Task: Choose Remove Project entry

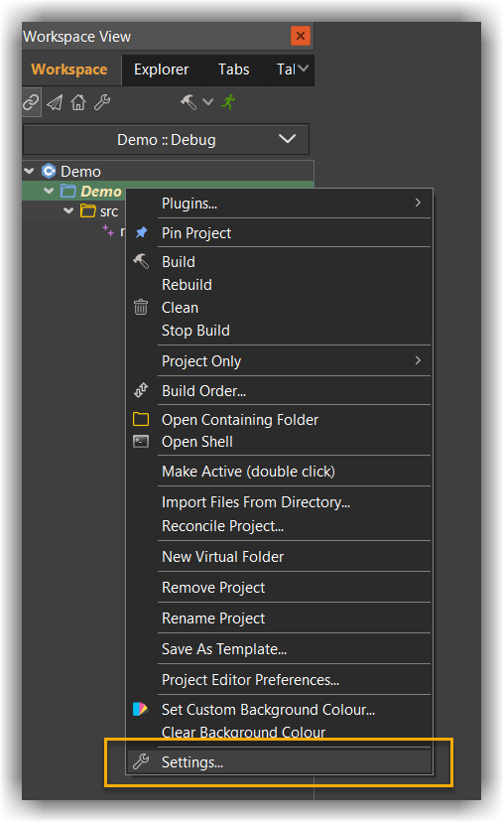Action: 279,588
